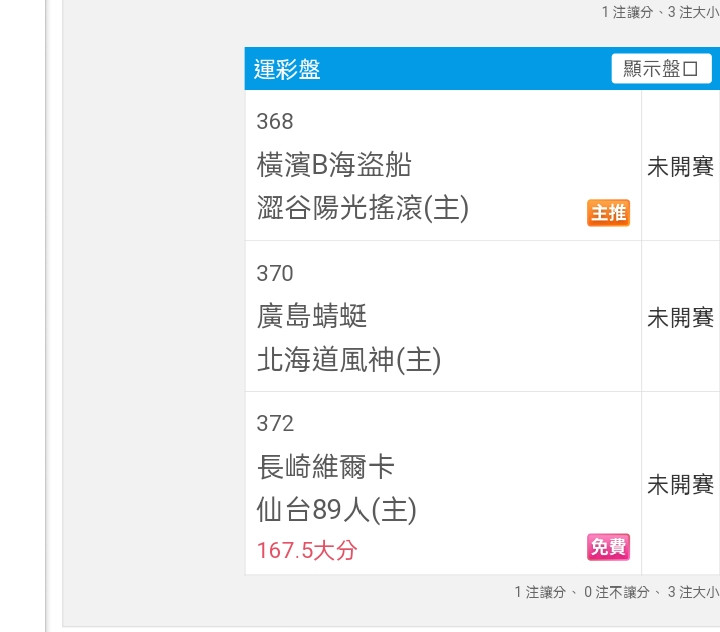Click the 主推 orange badge icon
This screenshot has width=720, height=632.
click(608, 213)
